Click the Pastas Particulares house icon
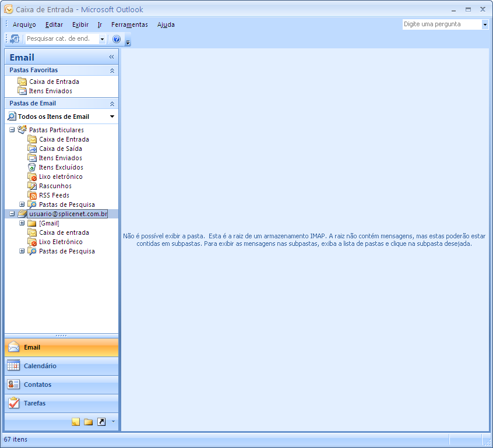This screenshot has width=493, height=448. click(x=22, y=129)
